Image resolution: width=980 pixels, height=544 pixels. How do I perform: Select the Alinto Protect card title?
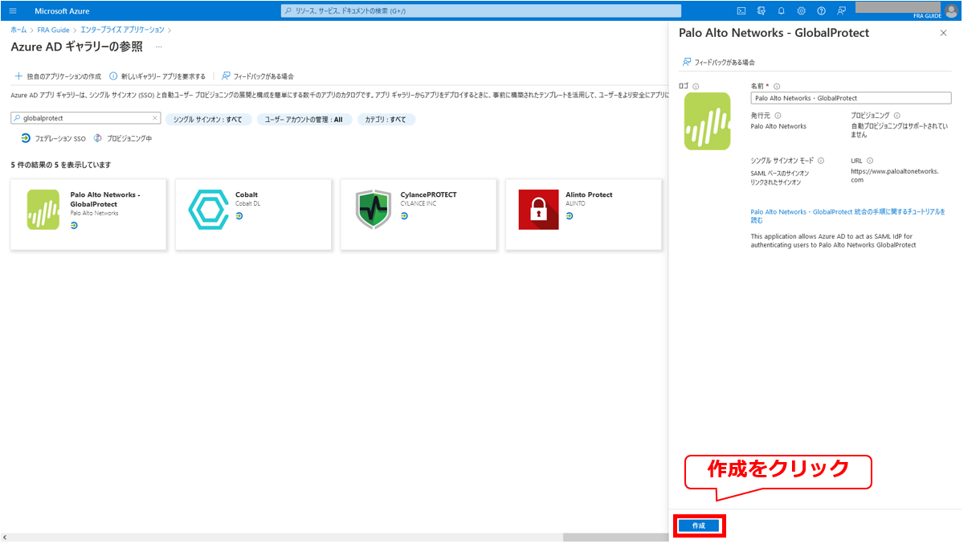tap(589, 194)
